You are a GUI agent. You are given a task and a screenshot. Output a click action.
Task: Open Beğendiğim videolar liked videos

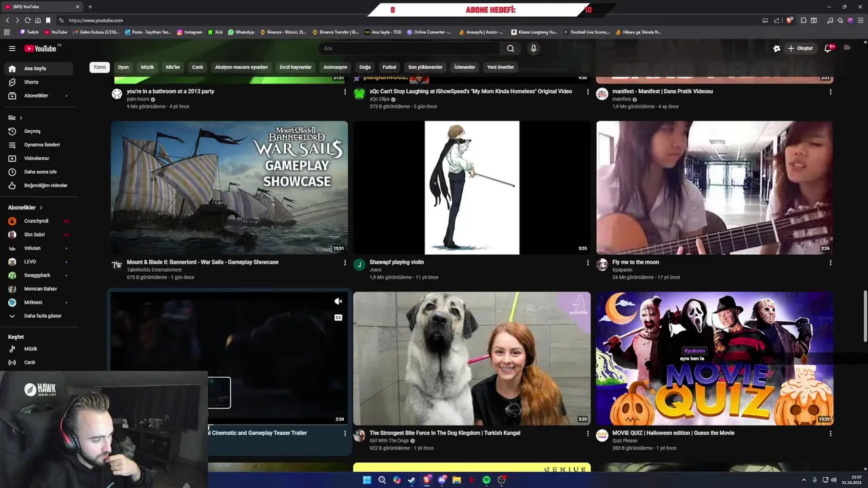(40, 185)
